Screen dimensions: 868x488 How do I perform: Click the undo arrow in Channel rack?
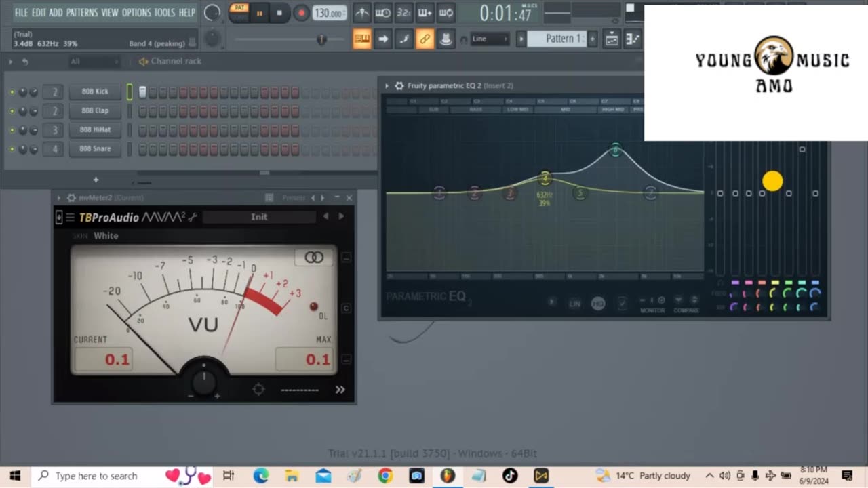(25, 61)
